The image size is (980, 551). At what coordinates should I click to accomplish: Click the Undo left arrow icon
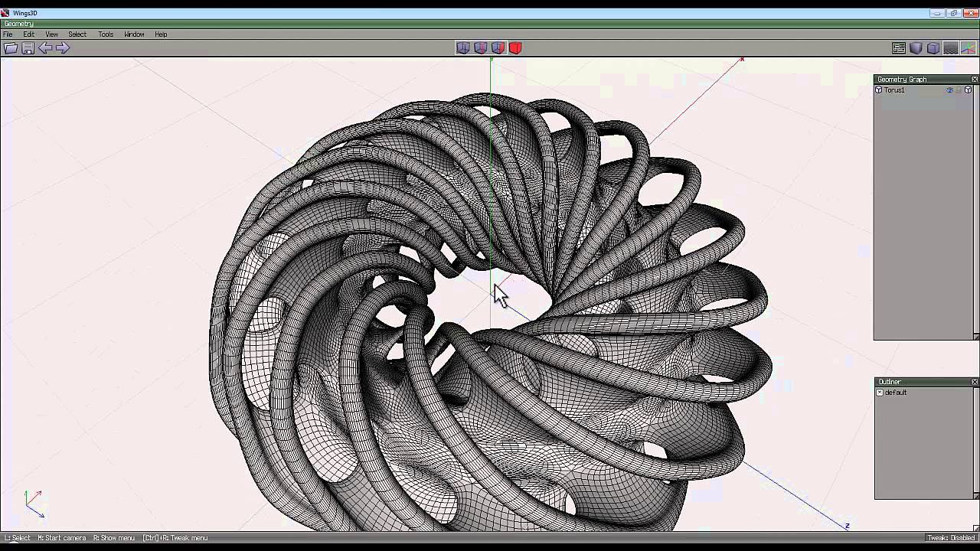[45, 48]
